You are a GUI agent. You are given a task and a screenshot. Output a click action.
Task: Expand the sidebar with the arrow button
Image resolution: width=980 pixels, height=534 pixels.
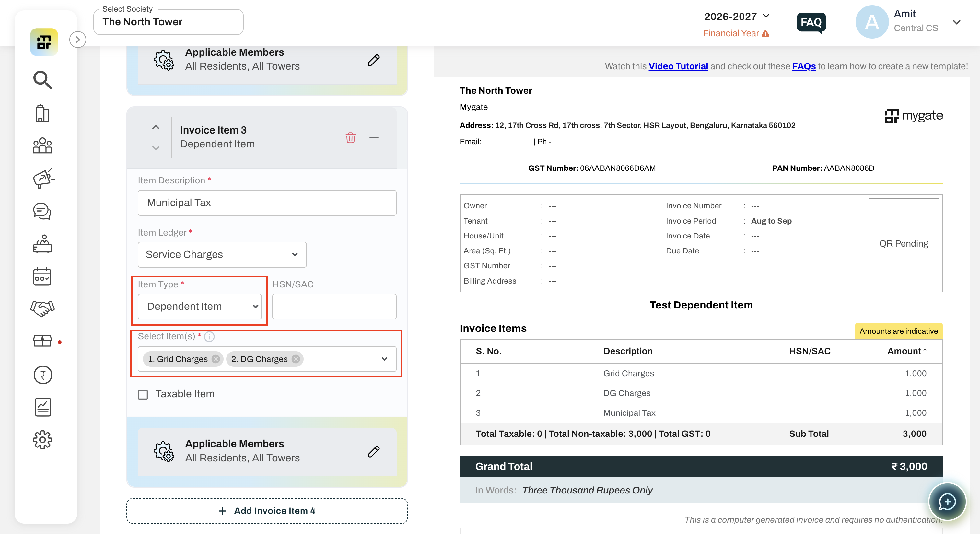[x=77, y=40]
